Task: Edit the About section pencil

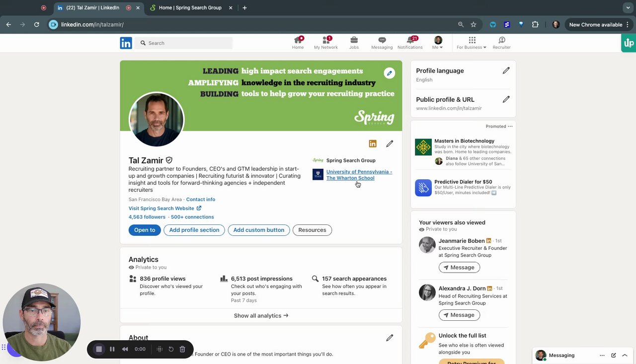Action: pyautogui.click(x=390, y=338)
